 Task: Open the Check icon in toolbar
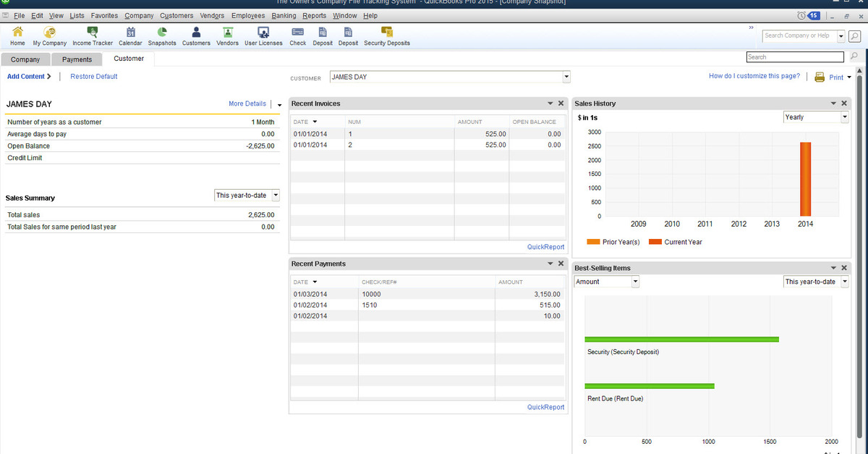297,32
